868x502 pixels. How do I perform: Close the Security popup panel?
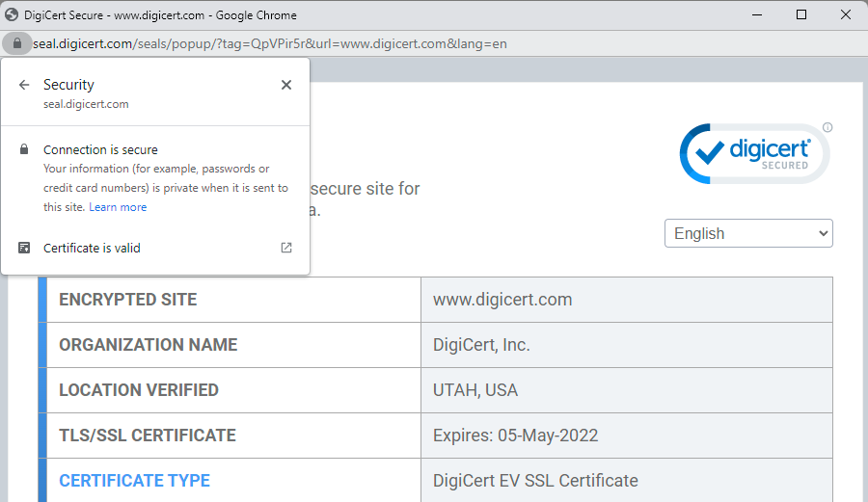pyautogui.click(x=286, y=85)
